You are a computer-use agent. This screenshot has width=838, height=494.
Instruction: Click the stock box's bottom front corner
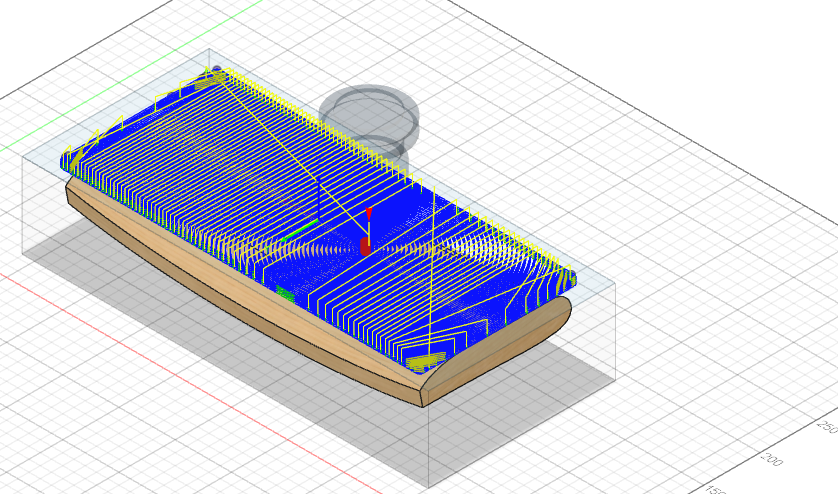[428, 489]
